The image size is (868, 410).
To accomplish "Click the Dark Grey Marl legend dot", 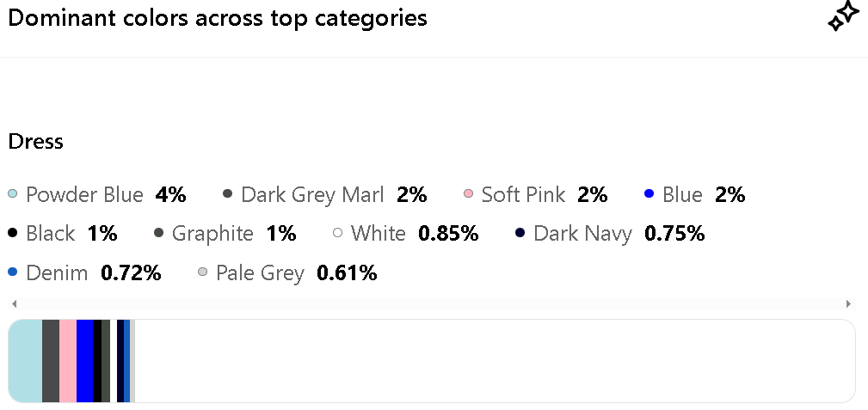I will (x=228, y=194).
